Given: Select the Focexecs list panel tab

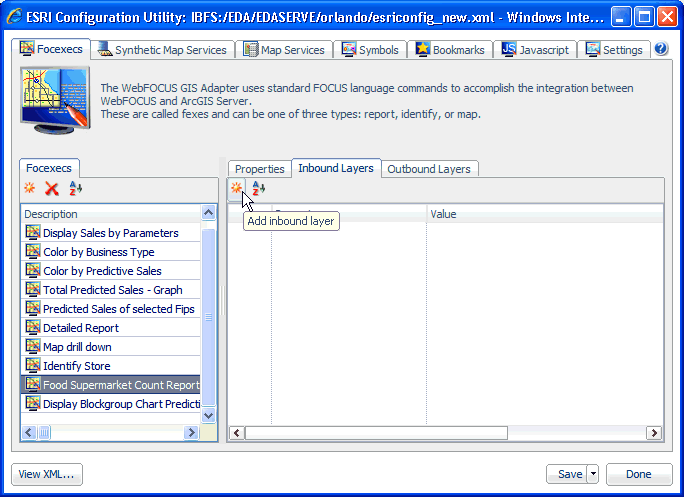Looking at the screenshot, I should [49, 168].
